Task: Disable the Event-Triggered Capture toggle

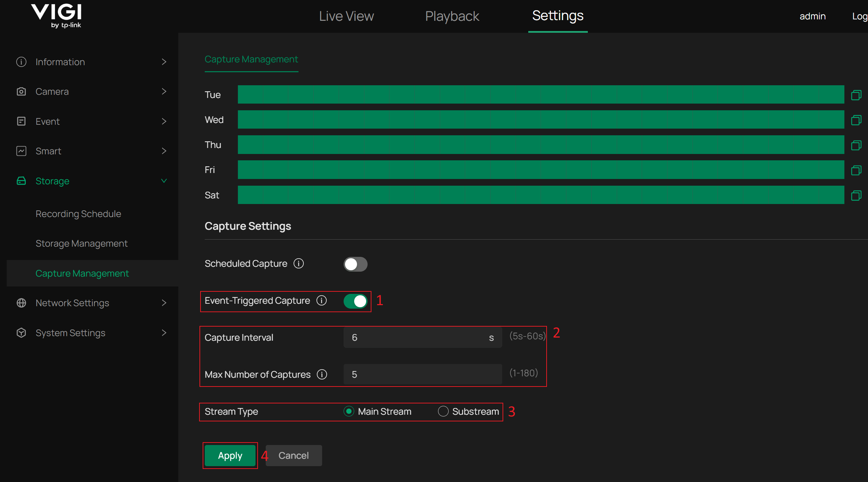Action: click(x=355, y=301)
